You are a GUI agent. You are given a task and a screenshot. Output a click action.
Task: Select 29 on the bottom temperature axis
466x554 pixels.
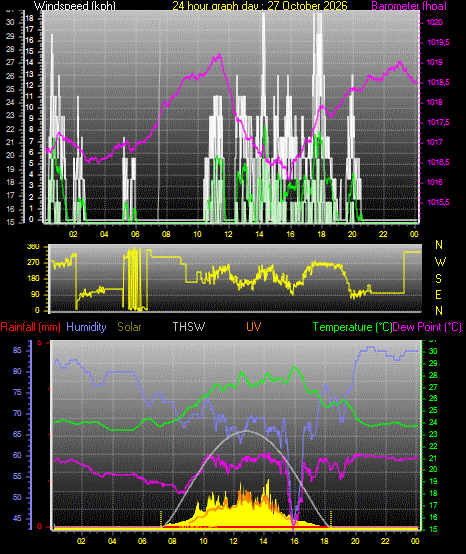tap(433, 363)
